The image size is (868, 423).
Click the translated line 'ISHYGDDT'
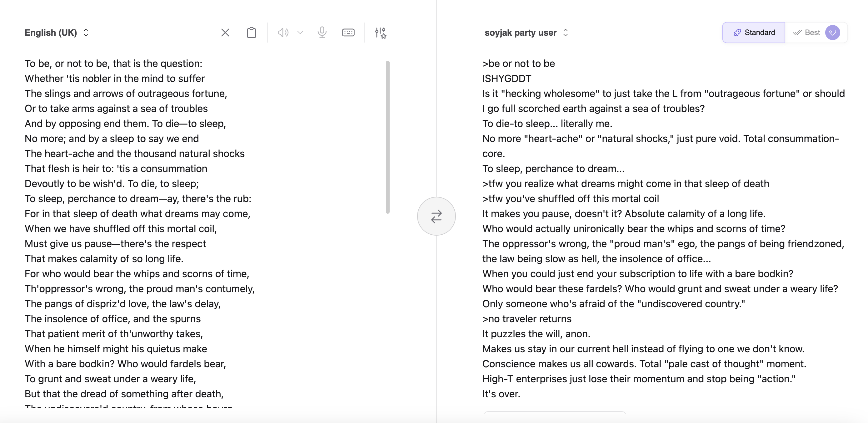pos(506,79)
